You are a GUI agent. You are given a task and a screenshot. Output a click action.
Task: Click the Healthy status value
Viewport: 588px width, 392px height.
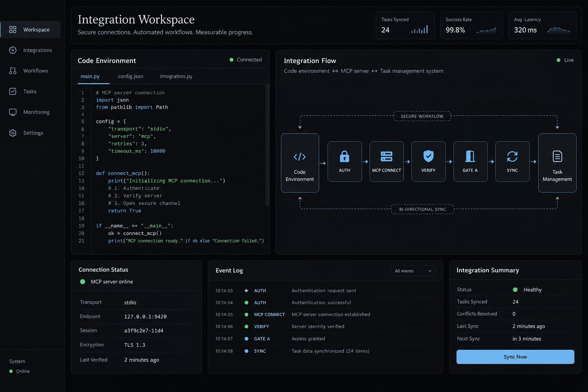point(527,290)
